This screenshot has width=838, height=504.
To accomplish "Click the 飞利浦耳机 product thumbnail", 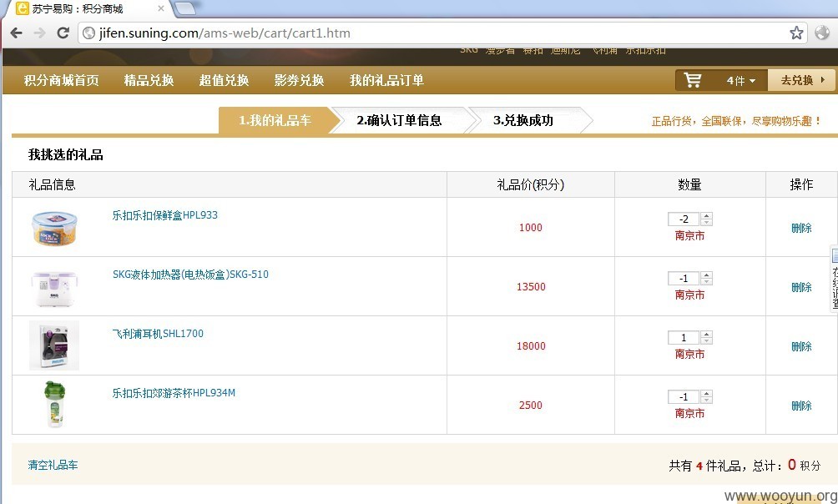I will tap(54, 345).
